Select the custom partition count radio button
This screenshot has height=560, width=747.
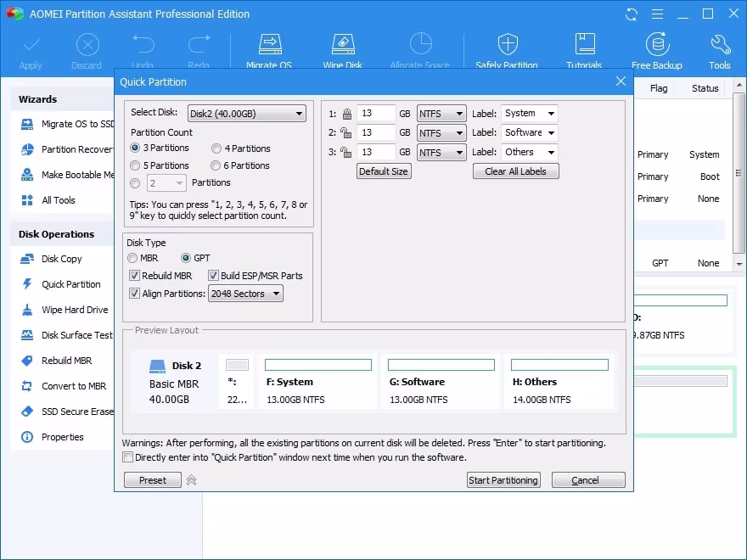135,183
